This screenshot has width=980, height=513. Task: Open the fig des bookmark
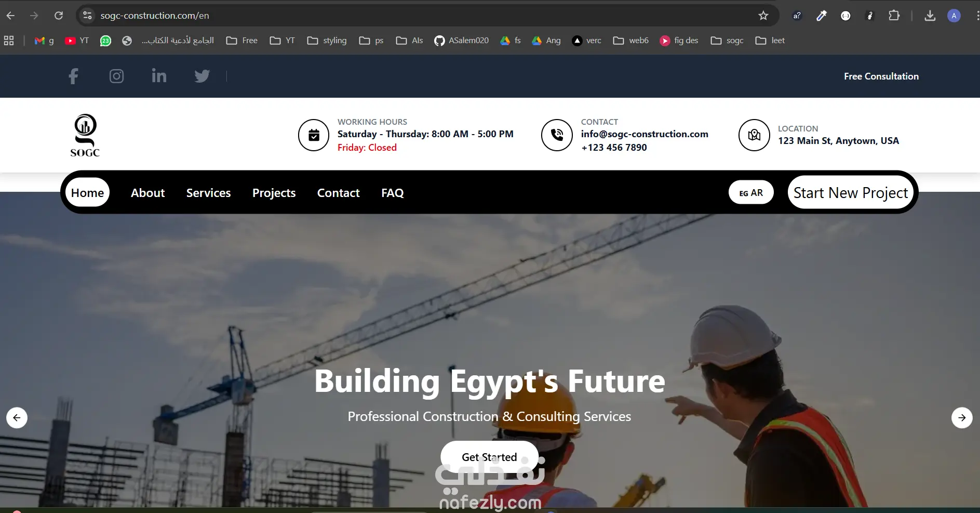point(679,41)
